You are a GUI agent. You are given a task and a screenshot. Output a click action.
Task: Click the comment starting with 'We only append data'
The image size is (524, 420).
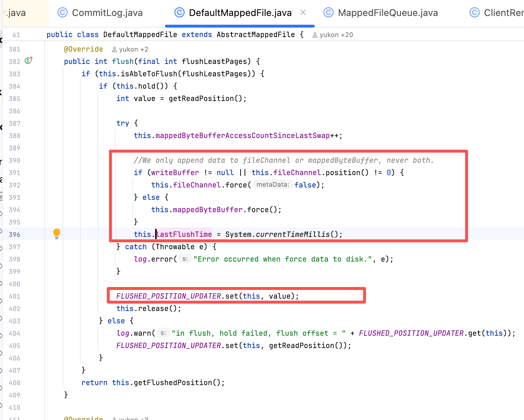pos(284,160)
